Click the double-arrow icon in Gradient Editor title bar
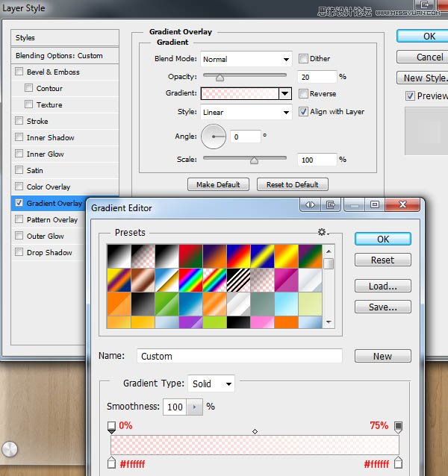The height and width of the screenshot is (476, 448). pyautogui.click(x=310, y=205)
